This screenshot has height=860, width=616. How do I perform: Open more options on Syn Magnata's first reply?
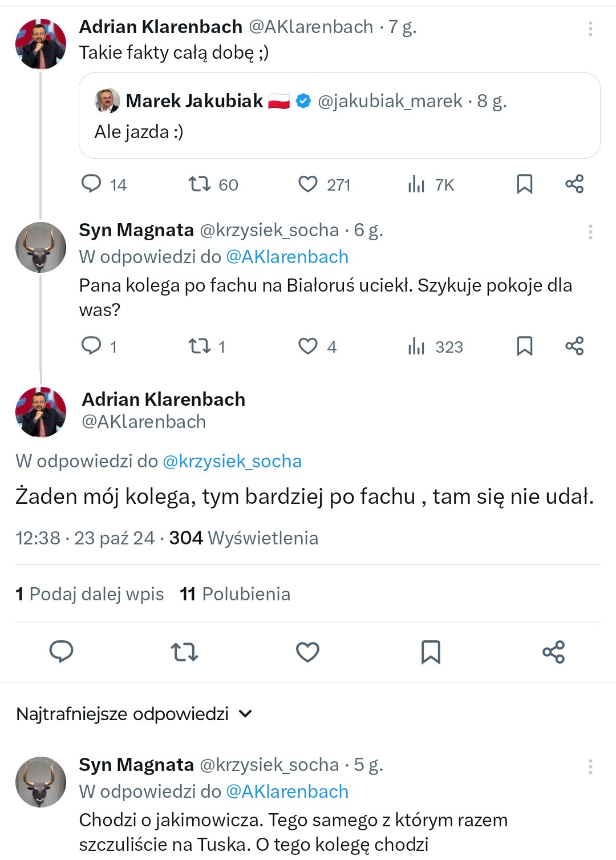pyautogui.click(x=590, y=232)
